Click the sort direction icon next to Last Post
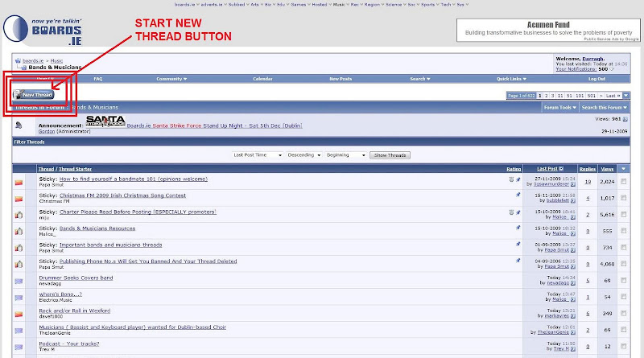The height and width of the screenshot is (358, 644). click(x=561, y=169)
